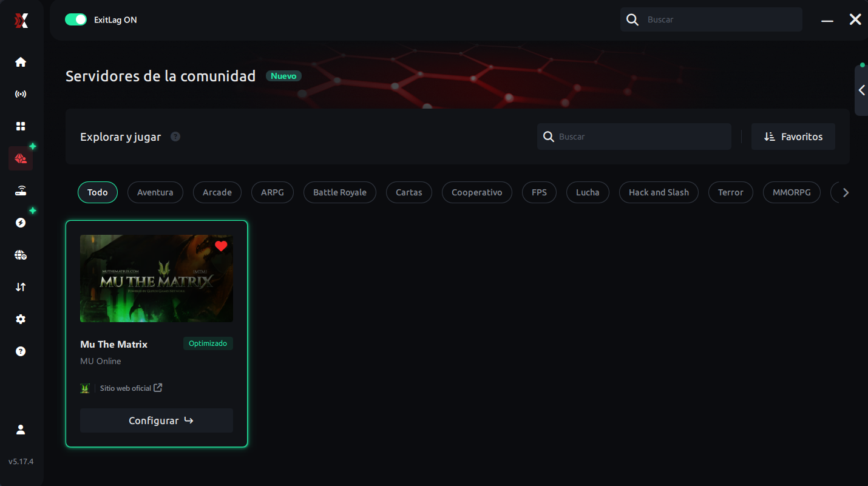Filter by FPS category
The width and height of the screenshot is (868, 486).
click(539, 192)
